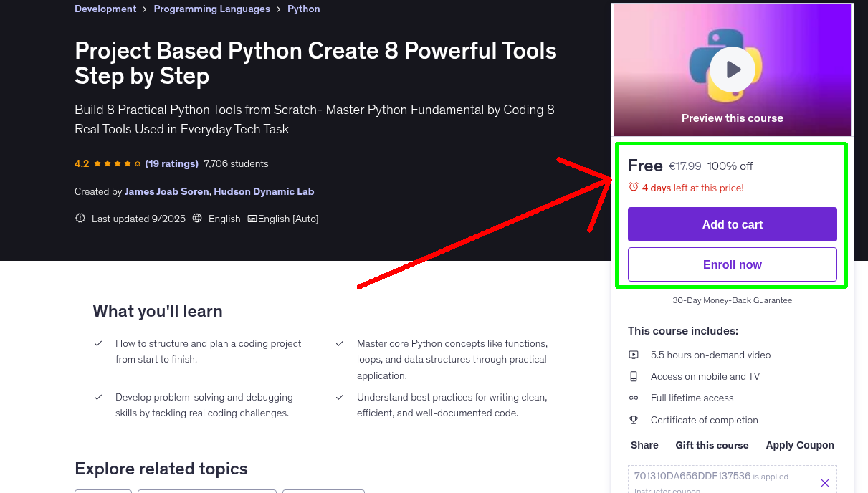The image size is (868, 493).
Task: Remove the applied instructor coupon
Action: 824,482
